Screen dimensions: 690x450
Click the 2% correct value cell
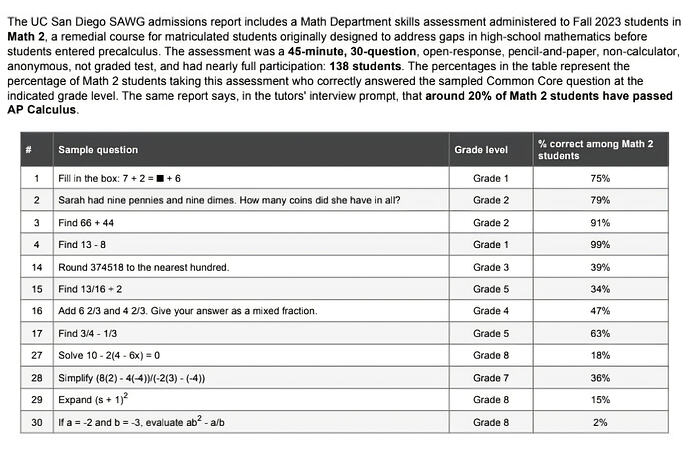pos(601,422)
